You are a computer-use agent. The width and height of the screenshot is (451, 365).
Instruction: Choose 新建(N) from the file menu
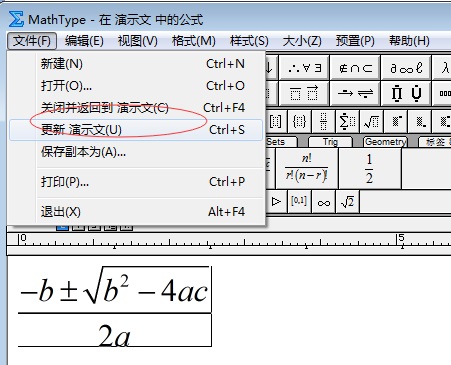point(137,64)
